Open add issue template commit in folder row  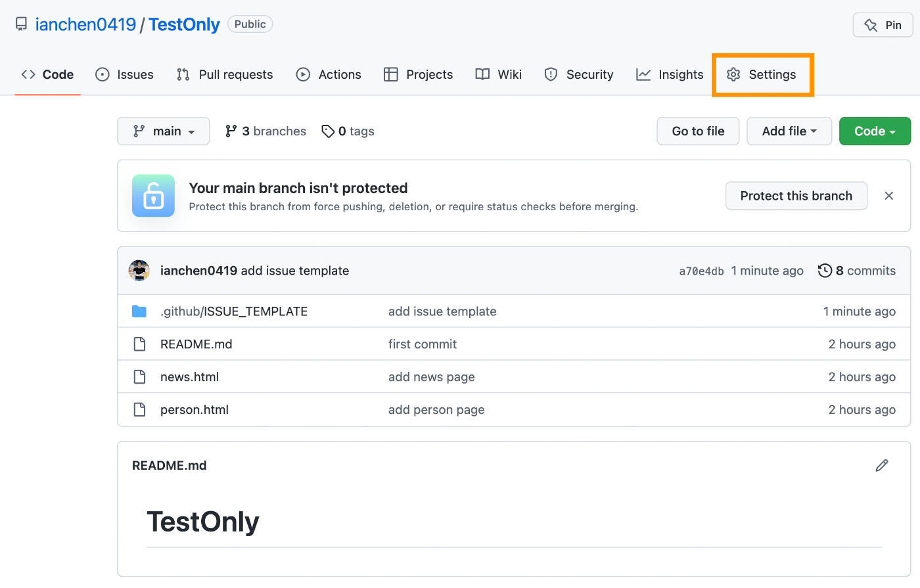(442, 311)
